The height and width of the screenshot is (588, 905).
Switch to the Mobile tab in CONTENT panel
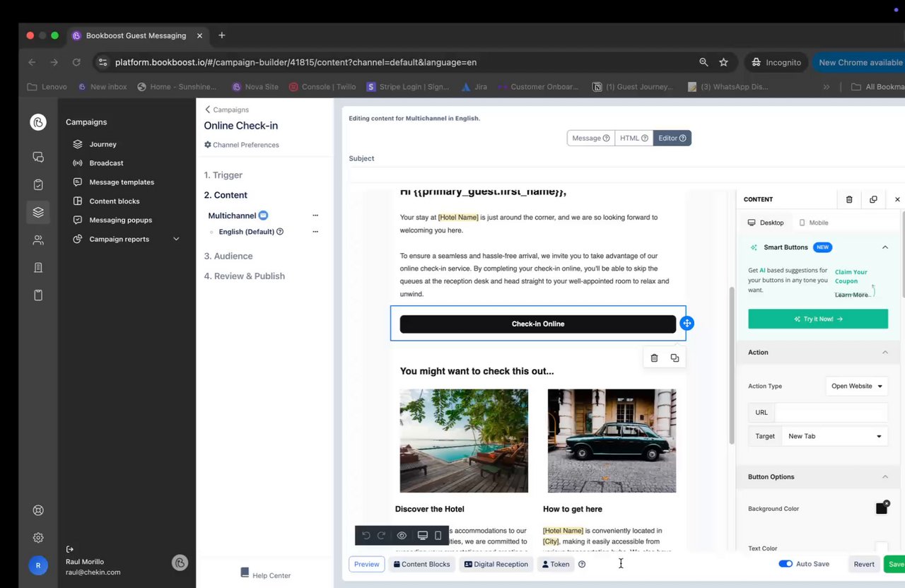(813, 223)
